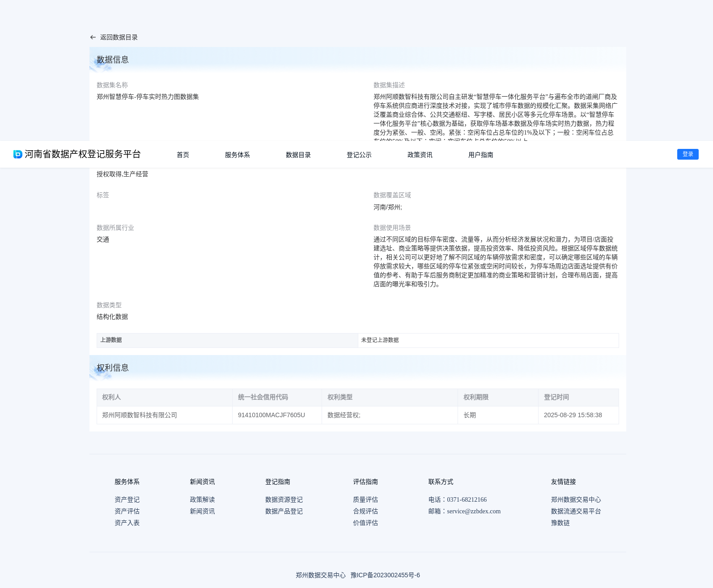Screen dimensions: 713x588
Task: Open the 豫数链 friendly link
Action: (560, 523)
